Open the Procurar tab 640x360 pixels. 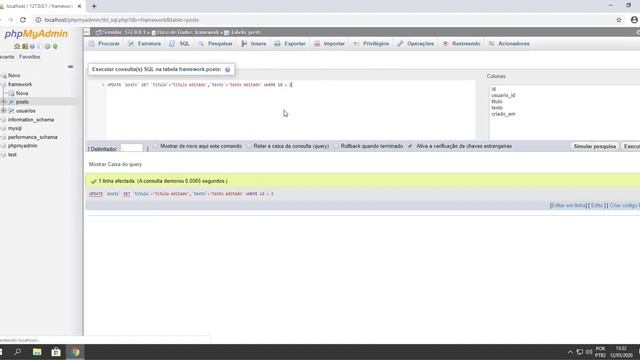coord(104,44)
